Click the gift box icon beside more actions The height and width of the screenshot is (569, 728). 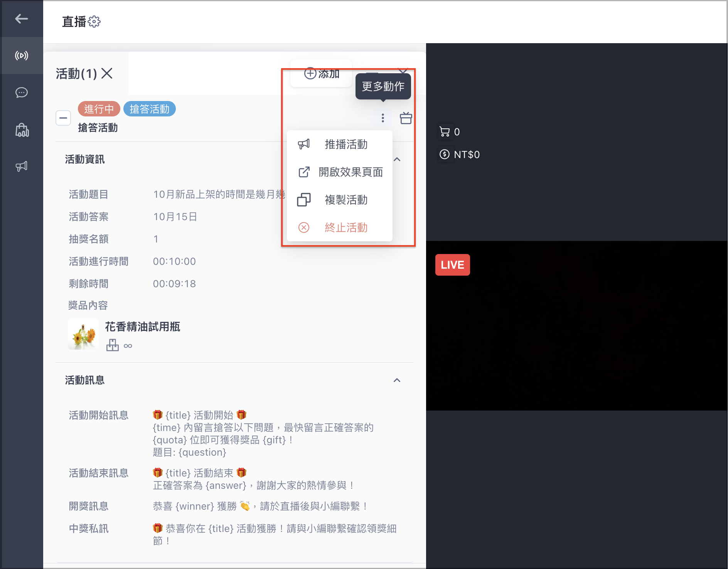pos(406,118)
